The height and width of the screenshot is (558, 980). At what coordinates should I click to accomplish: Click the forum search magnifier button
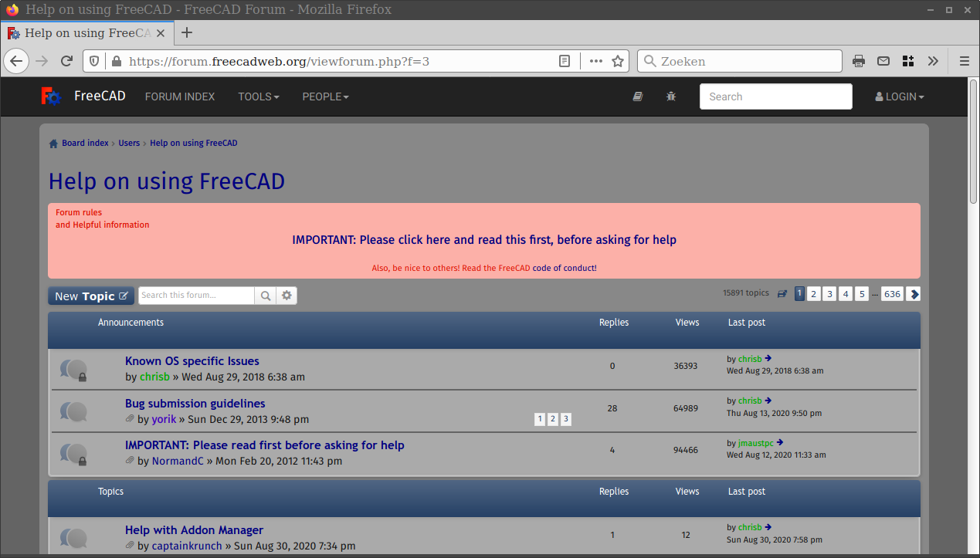coord(265,296)
